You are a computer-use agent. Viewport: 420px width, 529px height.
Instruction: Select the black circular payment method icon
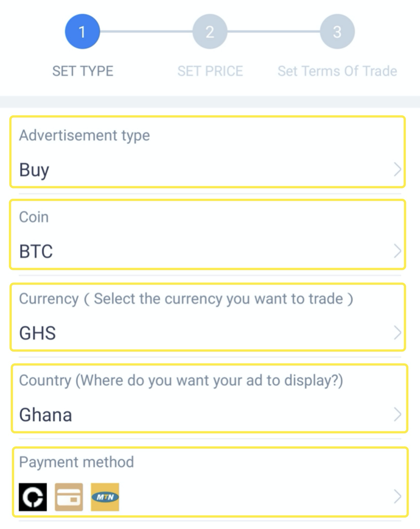(x=33, y=497)
